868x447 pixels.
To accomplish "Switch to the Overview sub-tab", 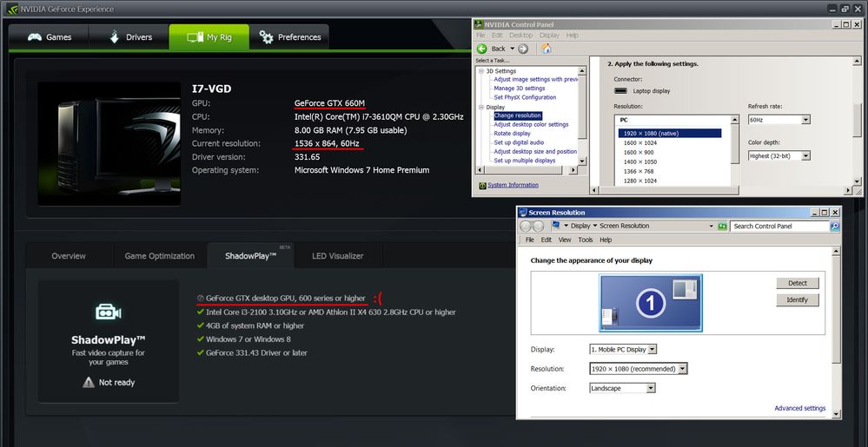I will point(69,256).
